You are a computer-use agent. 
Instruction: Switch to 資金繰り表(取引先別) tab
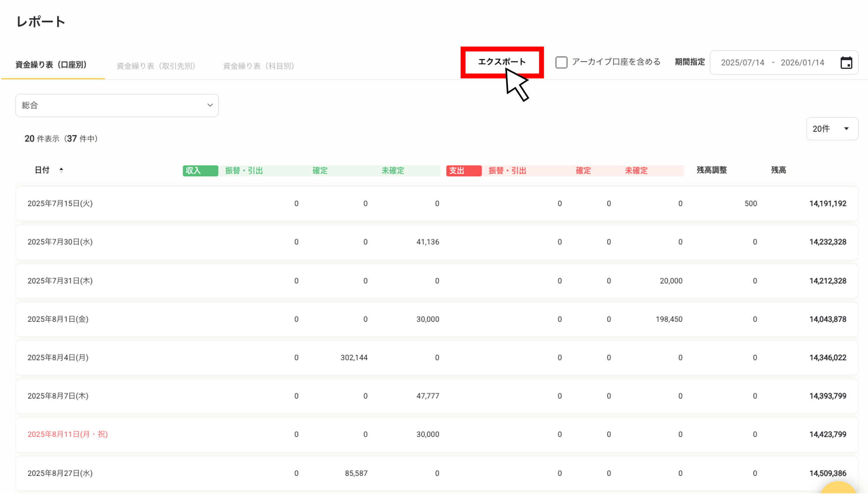pos(156,66)
